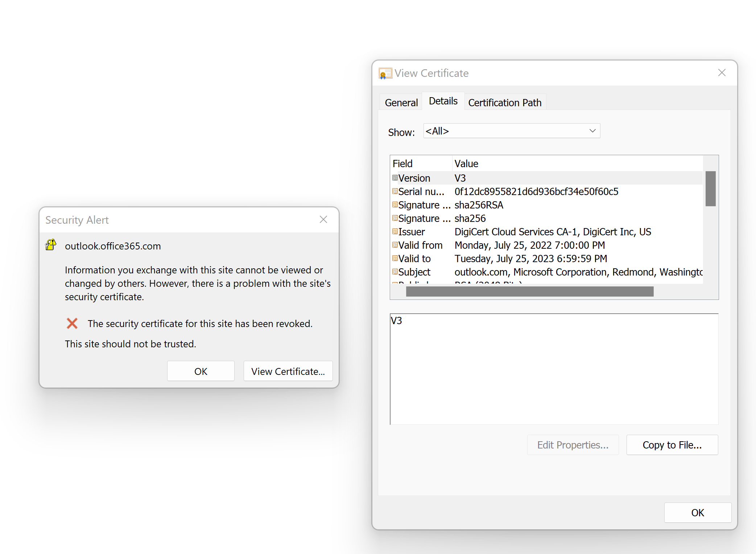This screenshot has height=554, width=756.
Task: Click the red X revoked certificate icon
Action: [x=72, y=323]
